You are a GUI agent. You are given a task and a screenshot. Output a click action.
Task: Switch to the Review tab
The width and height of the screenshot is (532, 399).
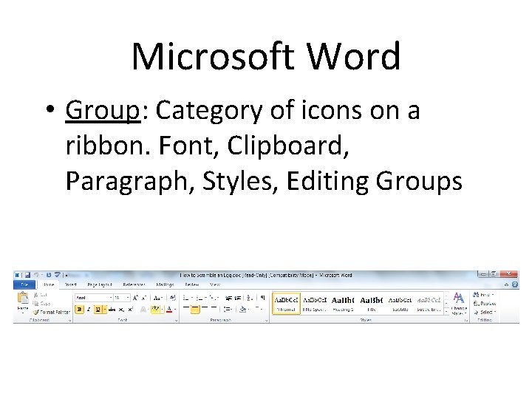(191, 284)
